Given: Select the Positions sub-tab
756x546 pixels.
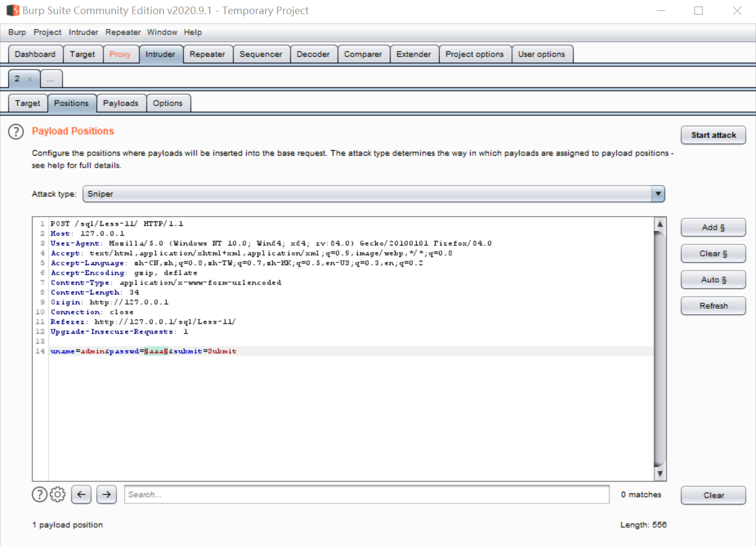Looking at the screenshot, I should (x=71, y=103).
